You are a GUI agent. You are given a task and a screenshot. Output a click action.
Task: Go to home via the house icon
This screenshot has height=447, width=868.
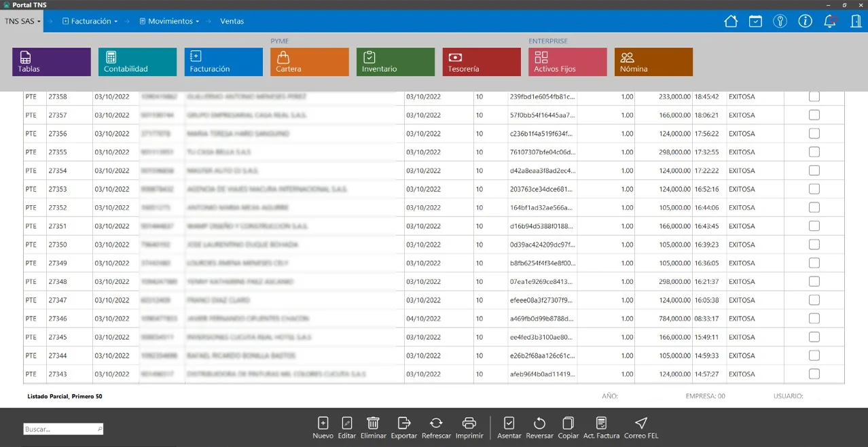tap(731, 21)
